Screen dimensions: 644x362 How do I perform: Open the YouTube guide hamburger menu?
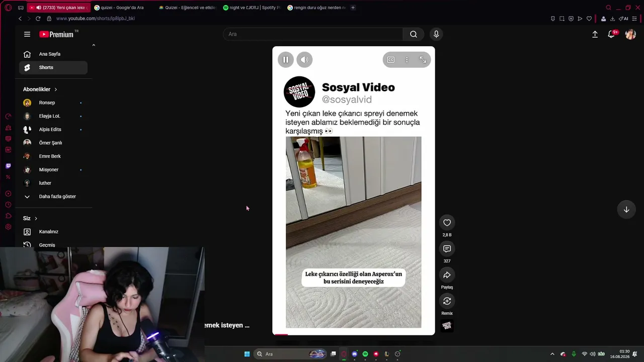pyautogui.click(x=27, y=34)
